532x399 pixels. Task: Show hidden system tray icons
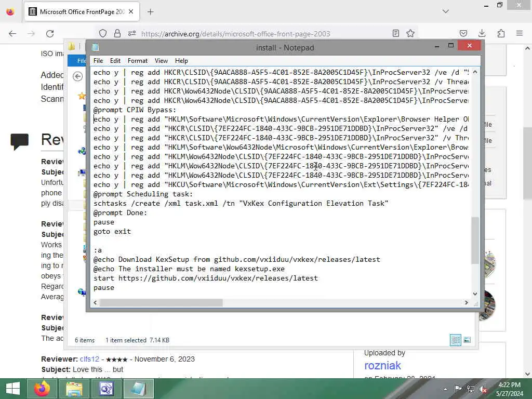coord(445,389)
